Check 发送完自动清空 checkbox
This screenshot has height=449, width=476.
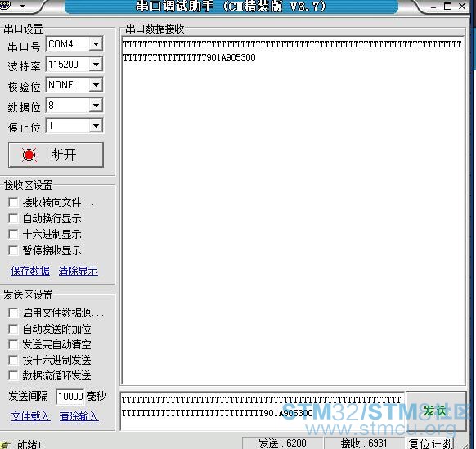click(13, 344)
